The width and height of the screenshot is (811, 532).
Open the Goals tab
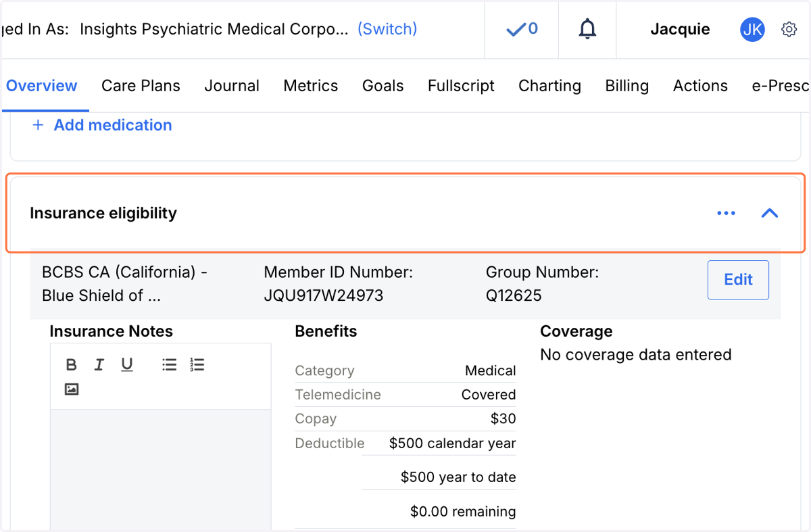(x=383, y=86)
